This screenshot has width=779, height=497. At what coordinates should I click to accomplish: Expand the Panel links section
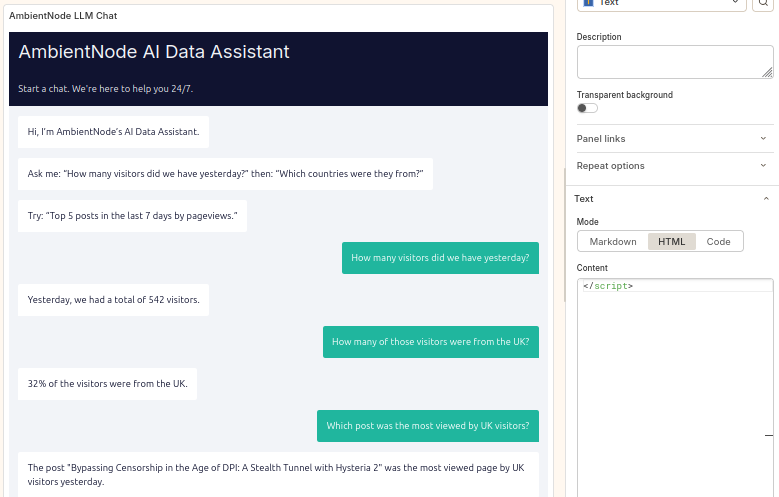672,139
